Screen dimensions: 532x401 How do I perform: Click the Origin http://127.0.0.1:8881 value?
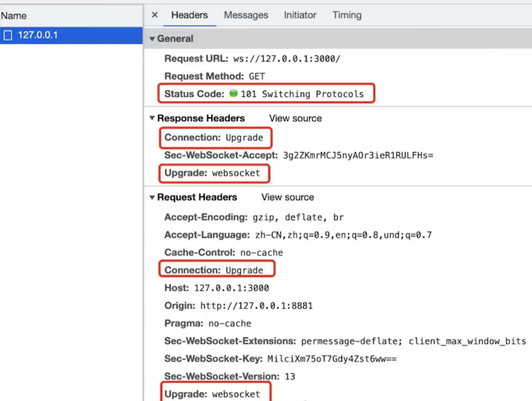click(x=256, y=306)
